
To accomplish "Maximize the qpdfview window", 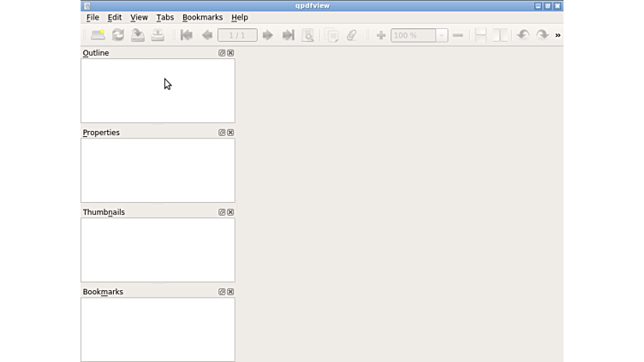I will click(547, 6).
